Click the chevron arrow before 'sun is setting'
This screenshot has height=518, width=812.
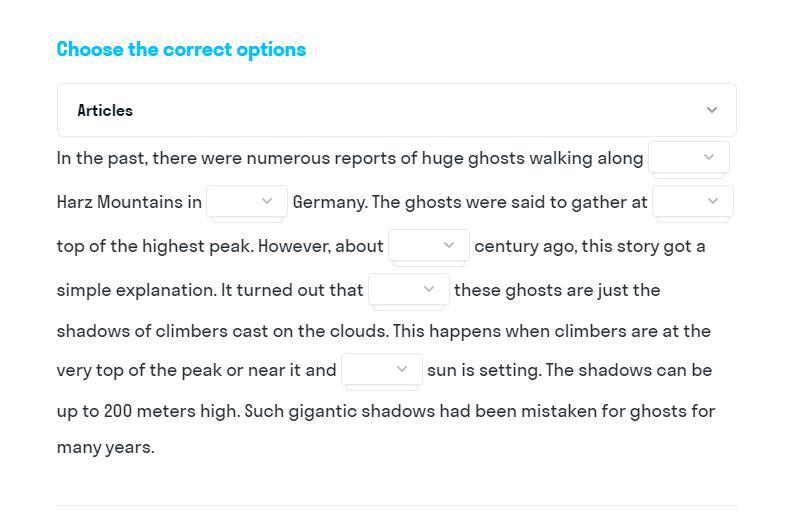(x=402, y=370)
